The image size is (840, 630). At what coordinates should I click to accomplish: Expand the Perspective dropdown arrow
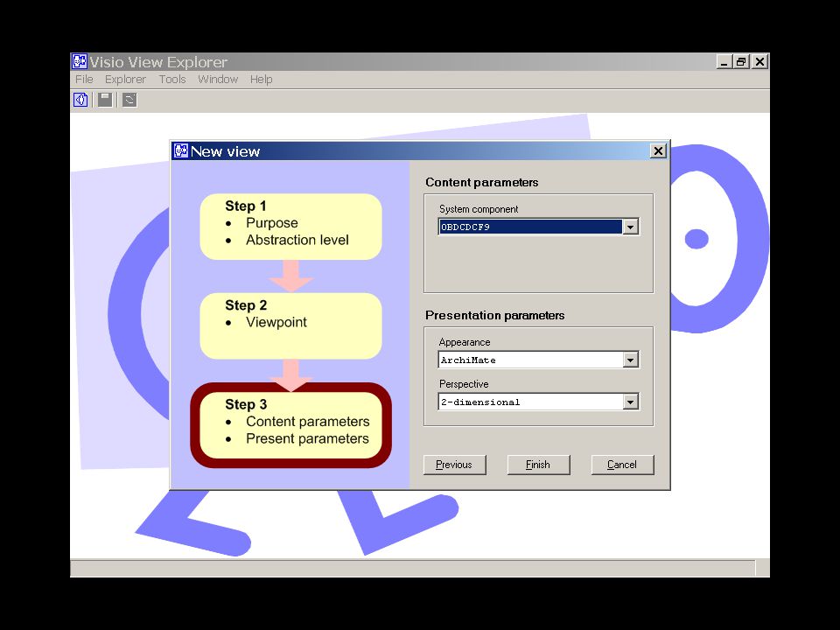(x=631, y=402)
